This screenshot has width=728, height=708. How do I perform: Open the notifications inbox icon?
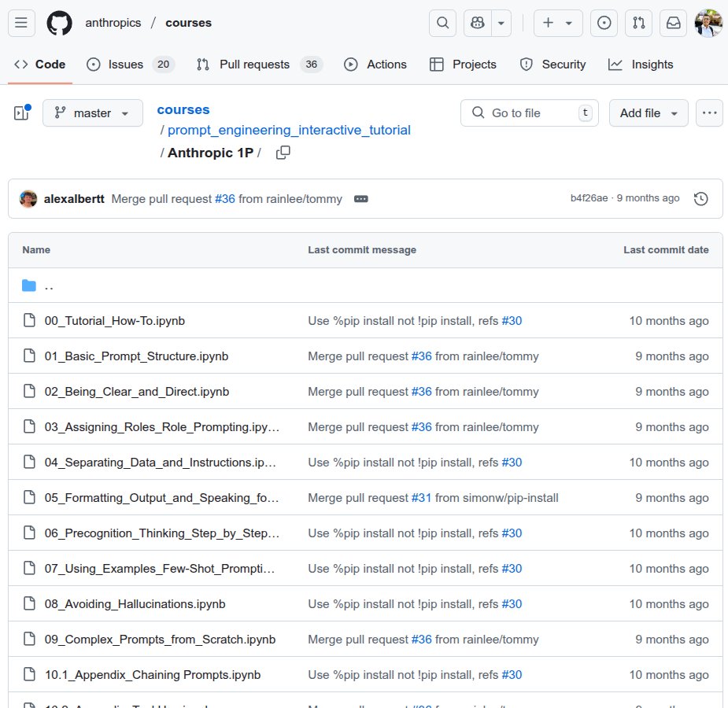pos(673,23)
